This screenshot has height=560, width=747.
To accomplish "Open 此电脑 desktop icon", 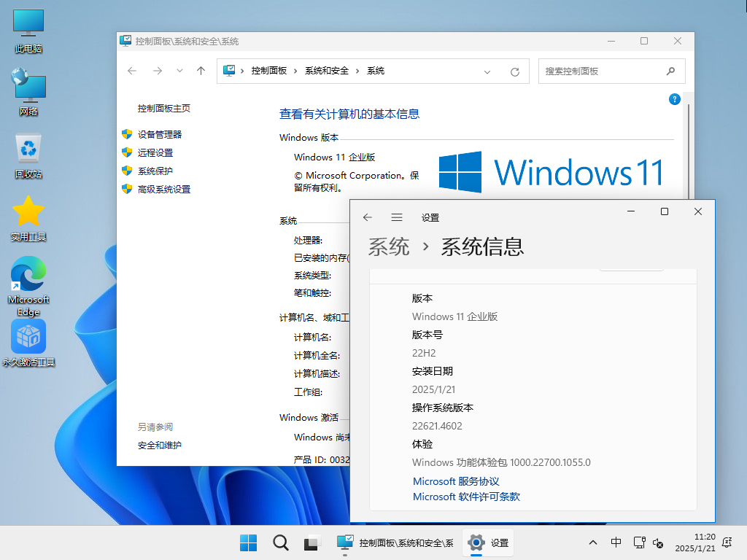I will point(28,31).
